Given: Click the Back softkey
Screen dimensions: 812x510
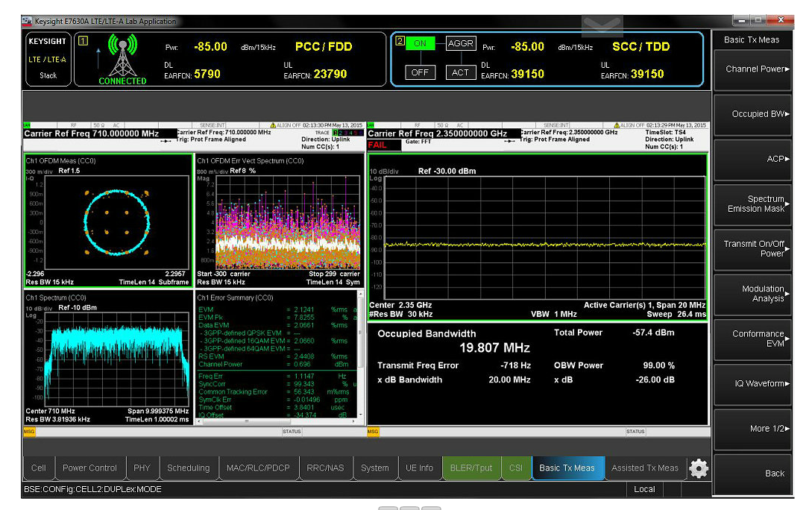Looking at the screenshot, I should (x=752, y=473).
